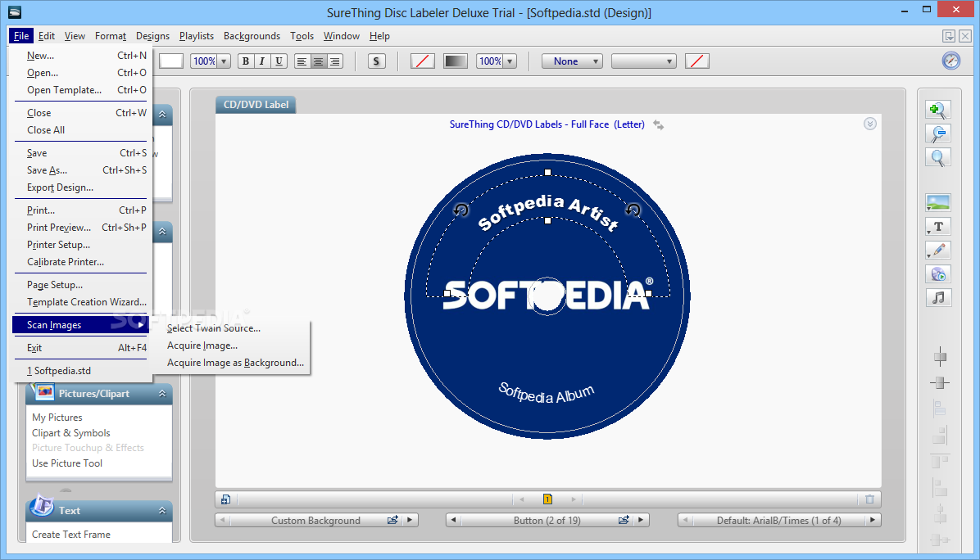Select the picture tool landscape icon
The height and width of the screenshot is (560, 980).
coord(937,203)
